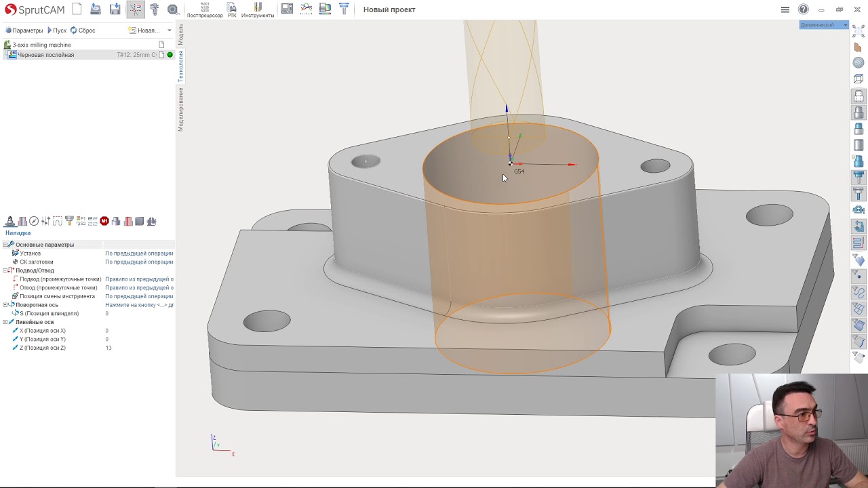Select Отвод (промежуточные точки) row

point(88,287)
